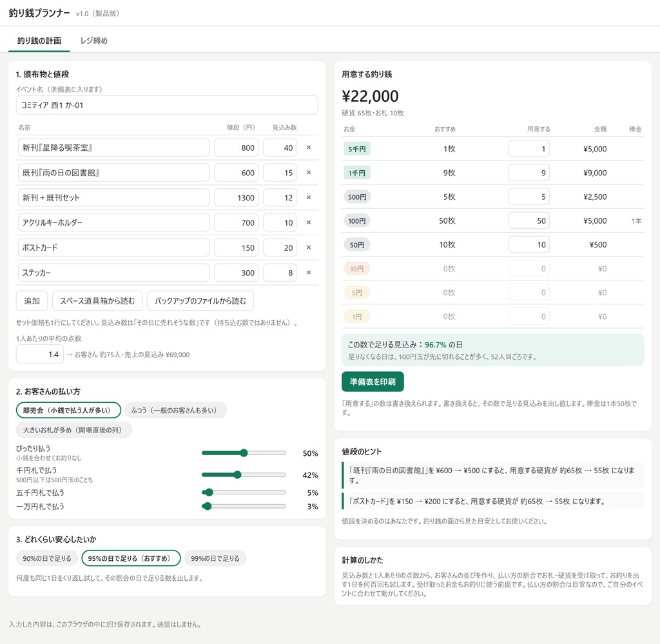
Task: Choose 99%の日で足りる safety level
Action: [x=215, y=558]
